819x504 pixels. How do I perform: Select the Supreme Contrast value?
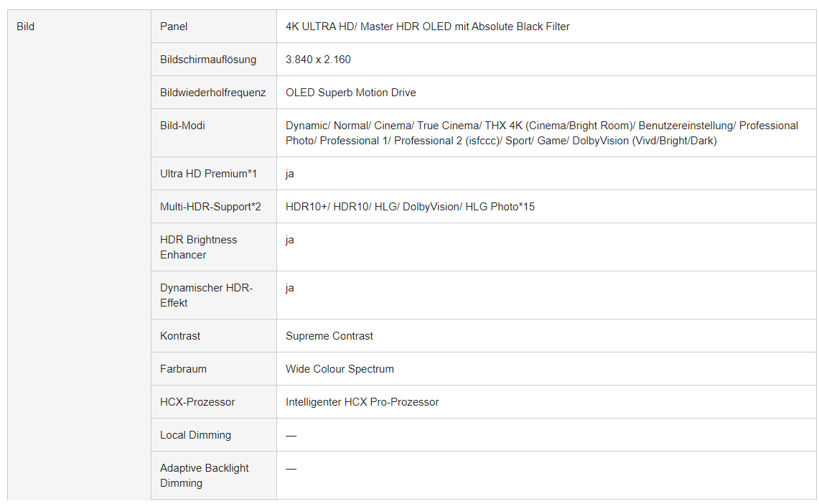click(329, 336)
